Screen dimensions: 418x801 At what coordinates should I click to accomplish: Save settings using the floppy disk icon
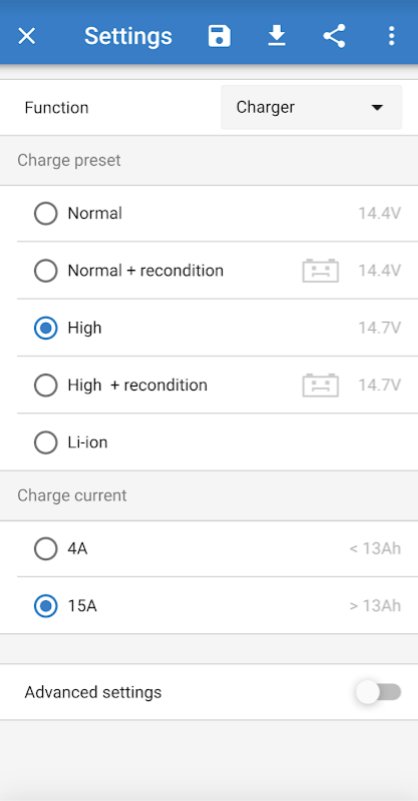pos(219,36)
